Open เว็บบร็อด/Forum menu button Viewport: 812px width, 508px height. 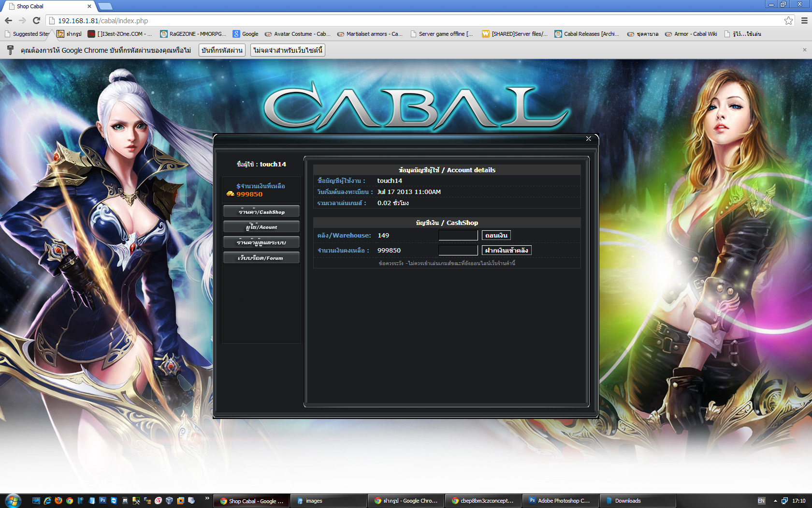point(261,258)
